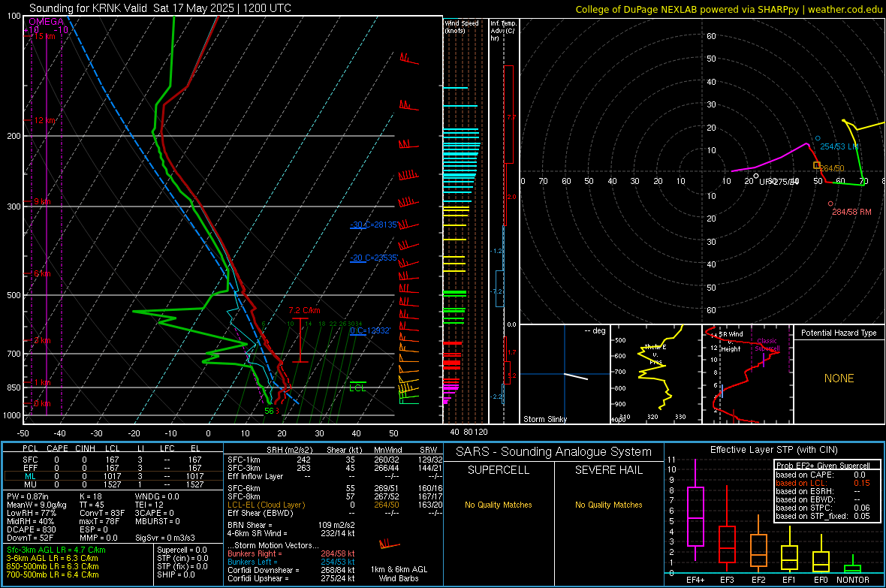Click the 1km & 6km wind barb symbol
Image resolution: width=886 pixels, height=588 pixels.
click(x=390, y=545)
